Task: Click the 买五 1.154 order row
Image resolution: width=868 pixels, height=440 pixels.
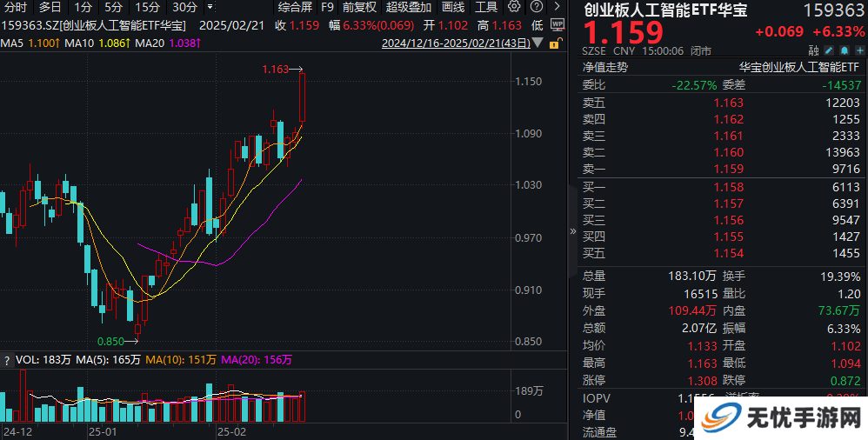Action: point(721,254)
